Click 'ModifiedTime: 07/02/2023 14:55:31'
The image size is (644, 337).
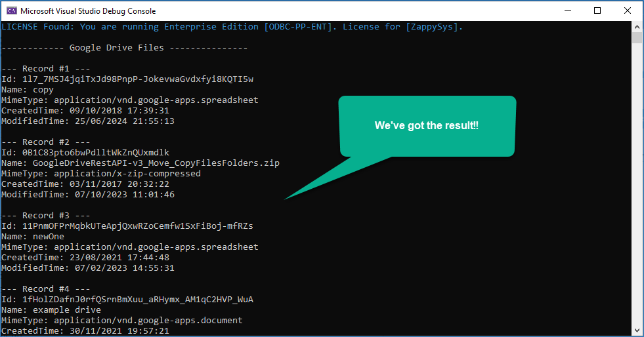pyautogui.click(x=88, y=268)
